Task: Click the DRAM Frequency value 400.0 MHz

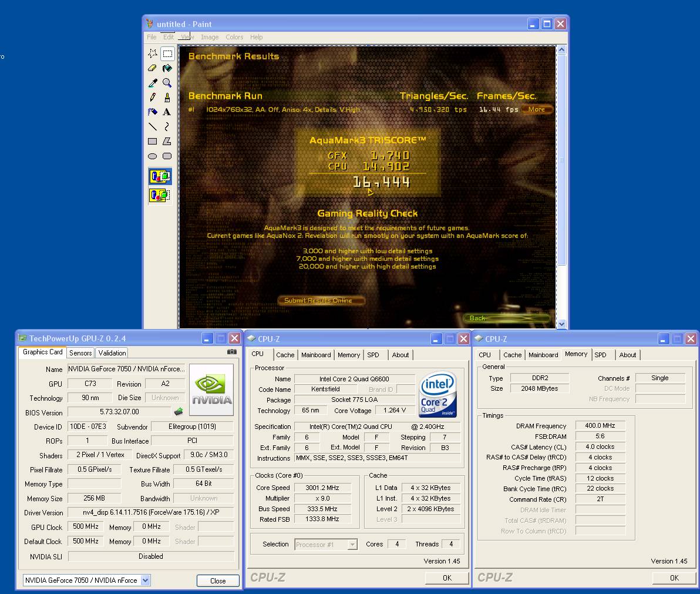Action: pyautogui.click(x=600, y=425)
